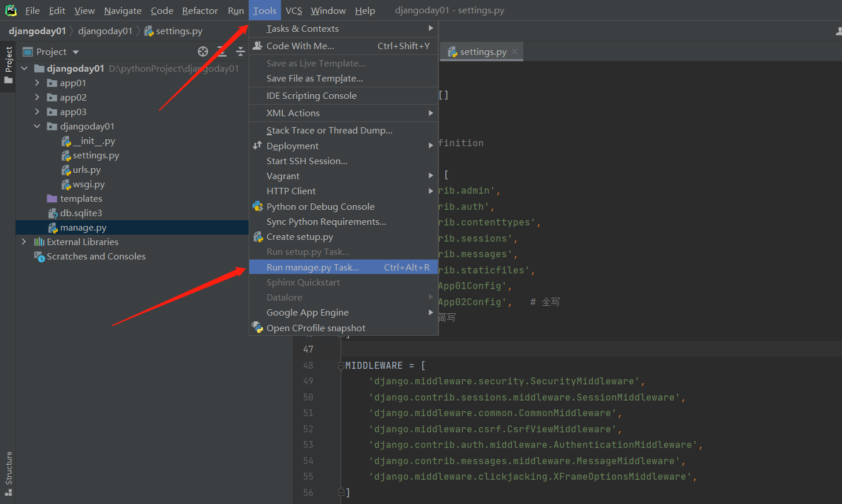
Task: Choose Run manage.py Task from Tools menu
Action: pyautogui.click(x=344, y=268)
